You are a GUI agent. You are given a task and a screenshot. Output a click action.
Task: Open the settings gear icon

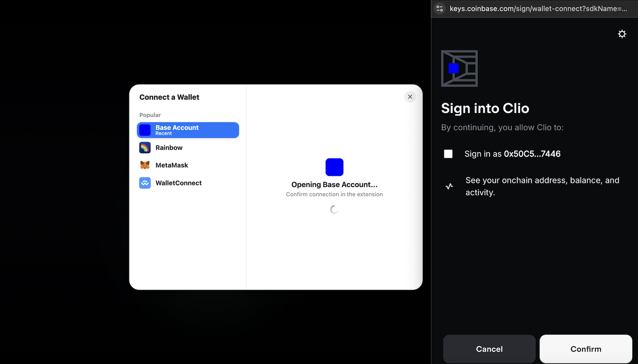point(622,34)
